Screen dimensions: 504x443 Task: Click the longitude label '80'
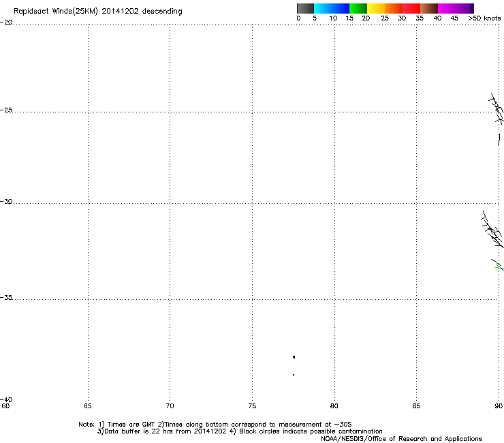click(x=334, y=406)
